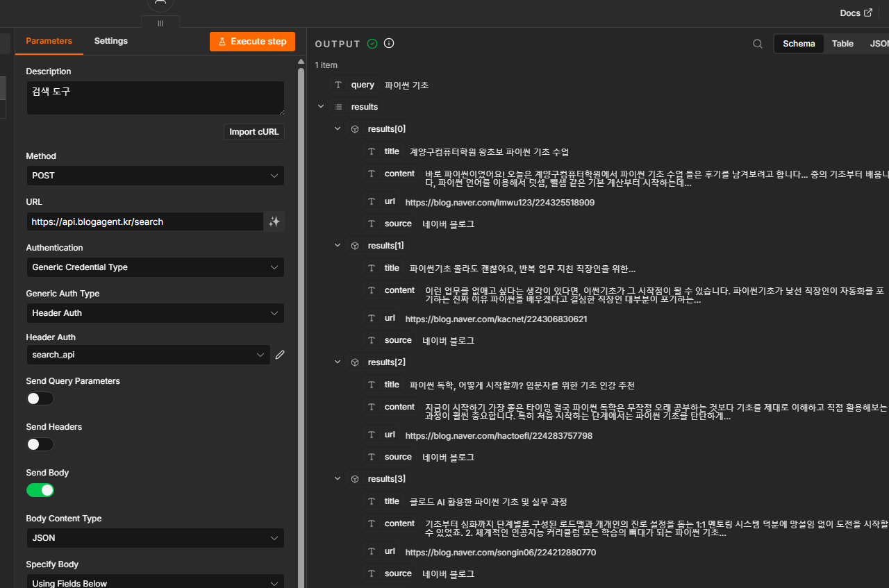
Task: Click the object cube icon of results[2]
Action: pyautogui.click(x=355, y=362)
